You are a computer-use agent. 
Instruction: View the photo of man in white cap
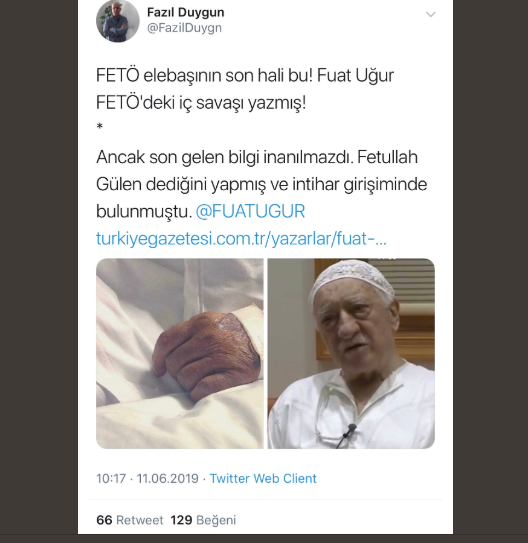click(351, 353)
